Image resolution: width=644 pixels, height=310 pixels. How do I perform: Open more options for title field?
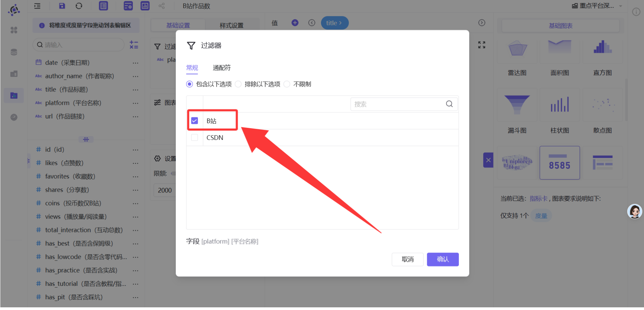pyautogui.click(x=135, y=90)
